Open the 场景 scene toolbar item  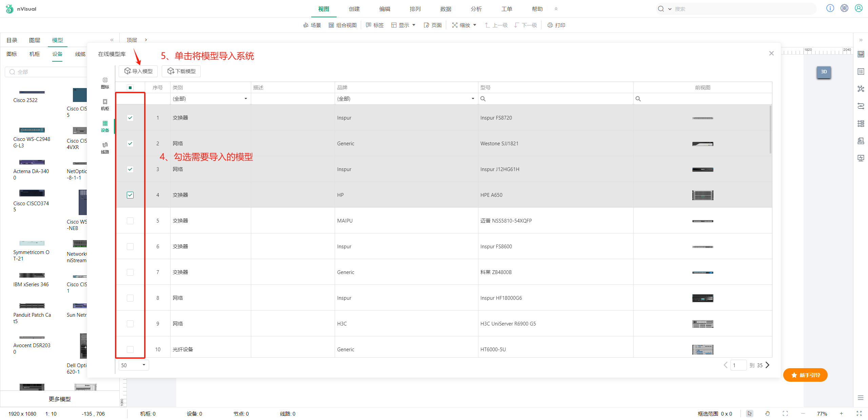tap(312, 25)
